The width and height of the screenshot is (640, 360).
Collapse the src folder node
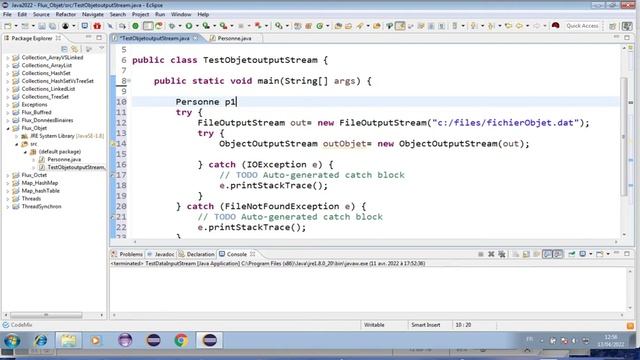(x=16, y=144)
